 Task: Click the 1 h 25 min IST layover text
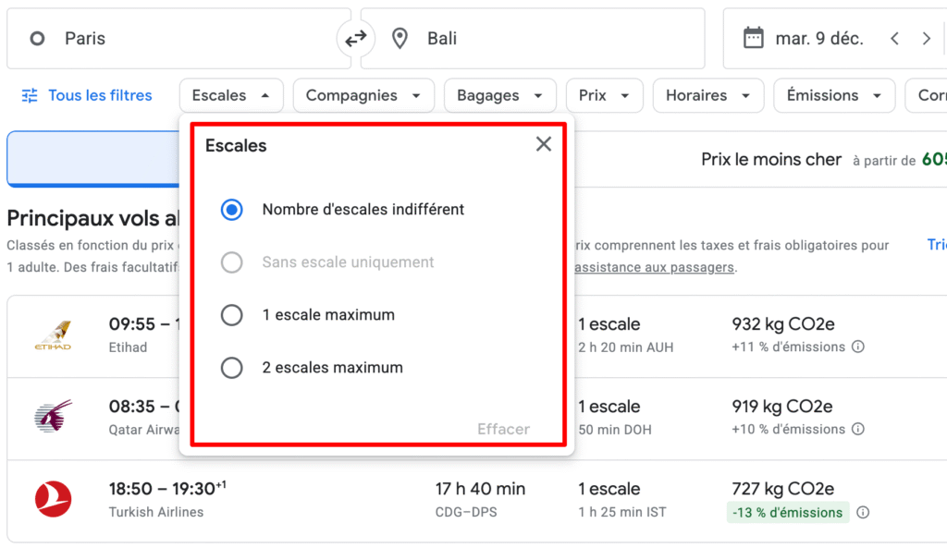tap(622, 512)
